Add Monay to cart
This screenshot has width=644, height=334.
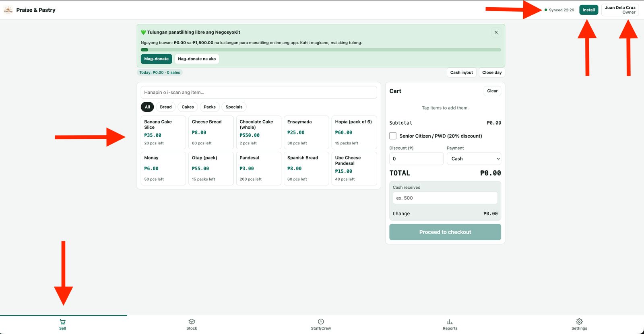[163, 169]
